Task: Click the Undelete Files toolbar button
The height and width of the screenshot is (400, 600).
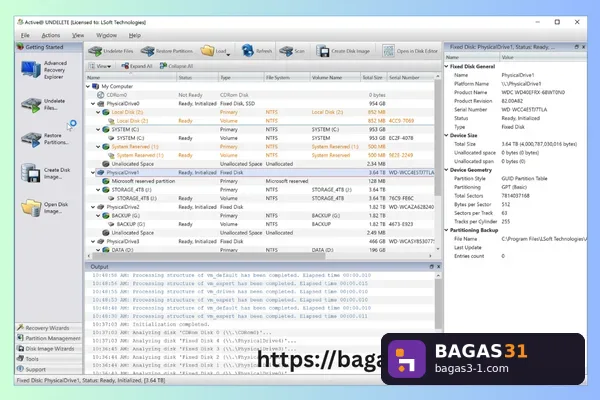Action: 111,51
